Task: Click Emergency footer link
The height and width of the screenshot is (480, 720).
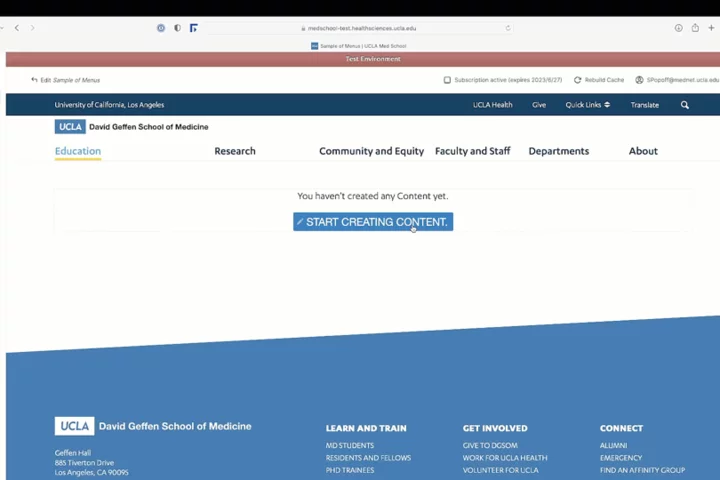Action: pos(621,458)
